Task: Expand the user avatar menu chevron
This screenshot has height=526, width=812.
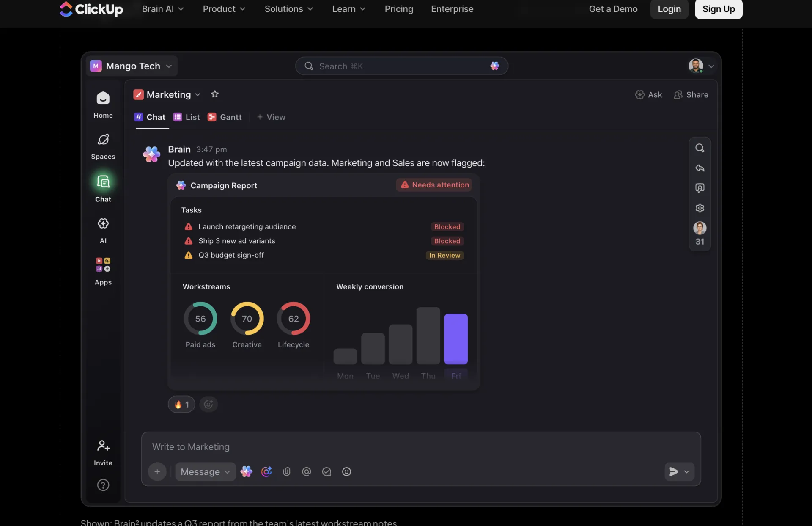Action: point(711,66)
